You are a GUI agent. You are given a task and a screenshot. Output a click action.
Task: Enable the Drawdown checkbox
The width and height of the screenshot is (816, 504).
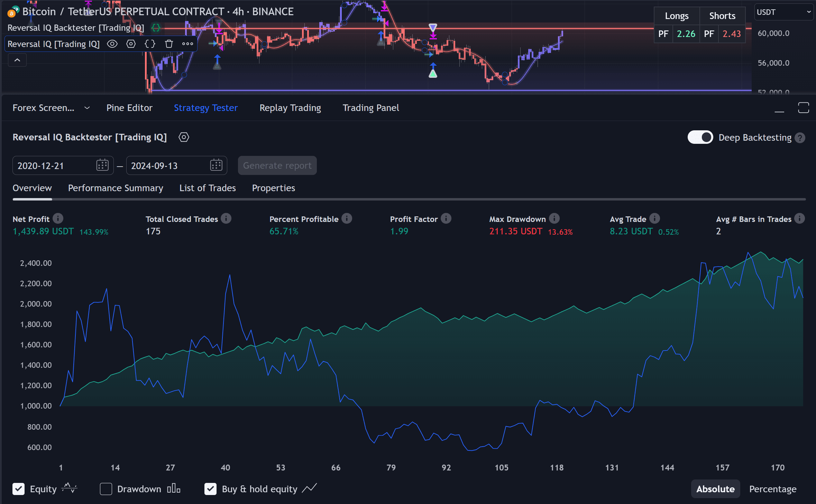coord(106,489)
